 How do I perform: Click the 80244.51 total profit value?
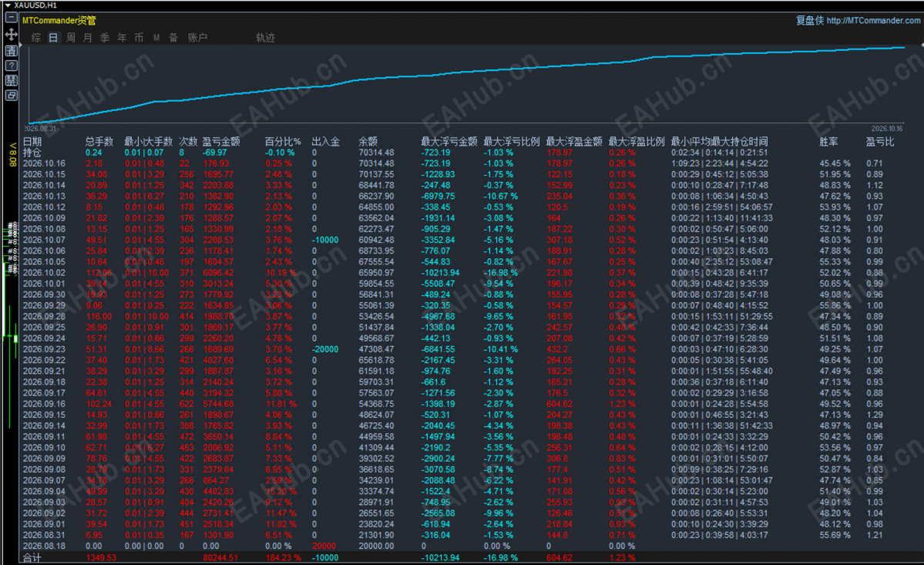click(x=220, y=557)
